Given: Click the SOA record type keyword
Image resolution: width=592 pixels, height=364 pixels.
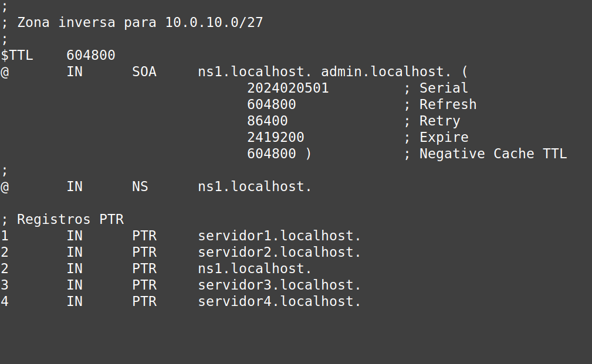Looking at the screenshot, I should click(144, 72).
